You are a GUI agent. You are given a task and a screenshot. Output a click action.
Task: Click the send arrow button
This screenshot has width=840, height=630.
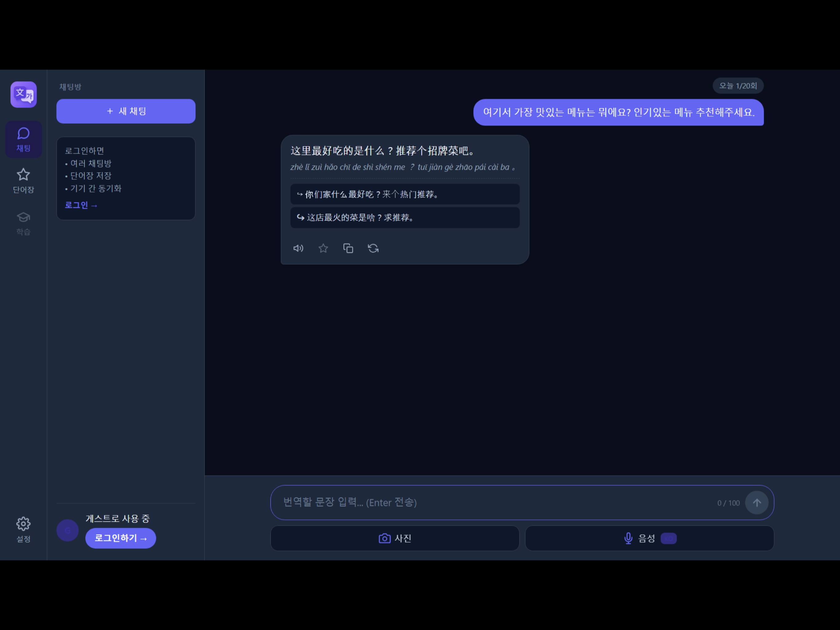[757, 503]
